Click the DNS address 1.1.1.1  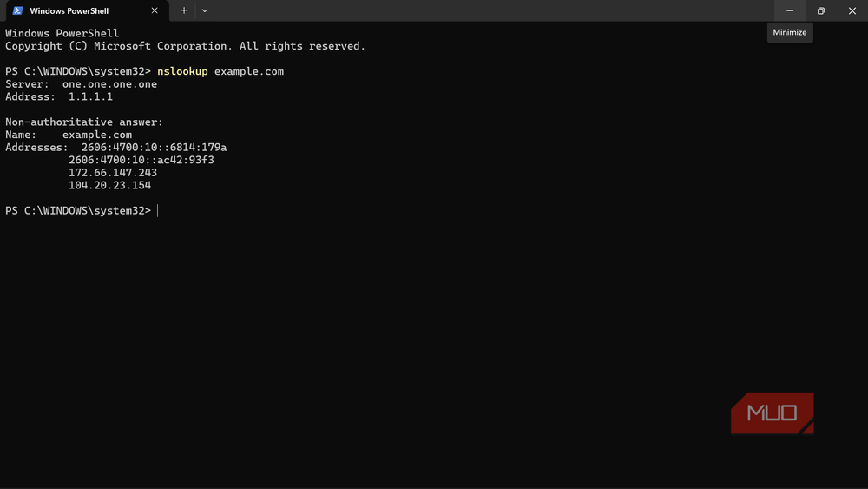tap(90, 97)
